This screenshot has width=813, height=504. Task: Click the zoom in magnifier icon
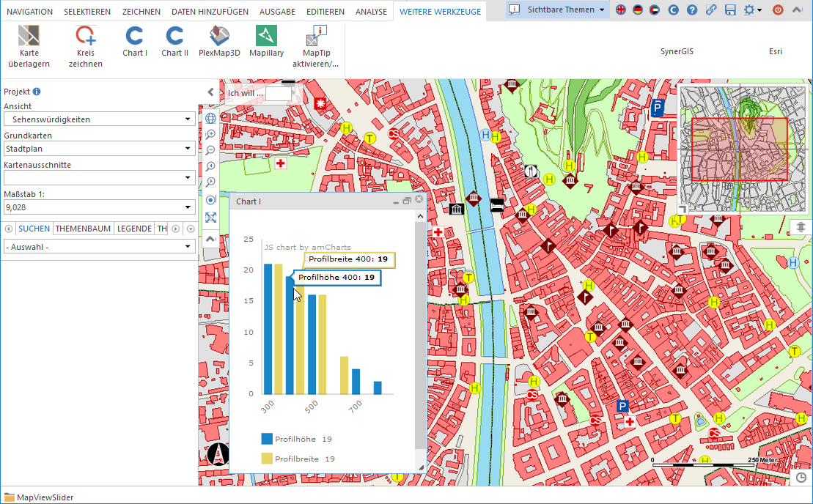pyautogui.click(x=210, y=135)
